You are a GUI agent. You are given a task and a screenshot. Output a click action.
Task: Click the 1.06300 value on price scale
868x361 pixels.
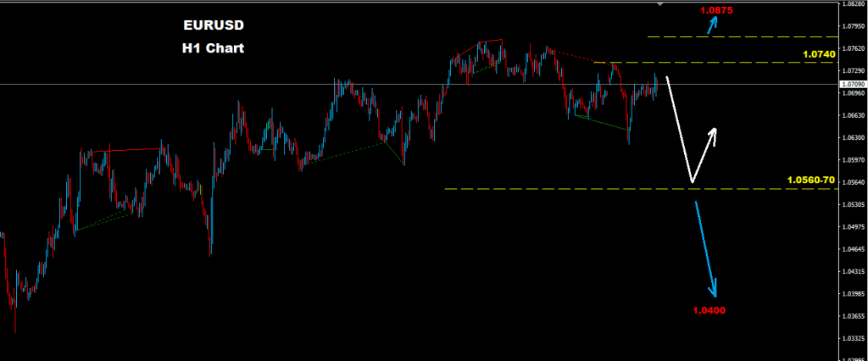[x=853, y=137]
